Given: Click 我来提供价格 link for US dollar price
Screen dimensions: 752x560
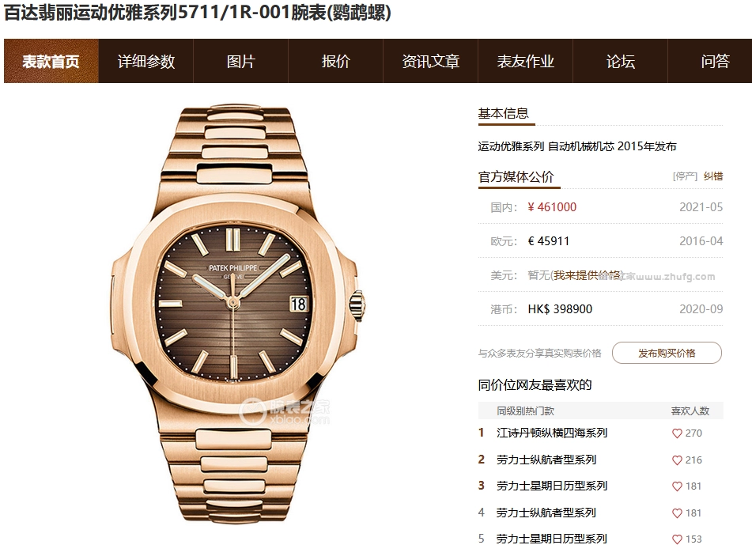Looking at the screenshot, I should coord(588,275).
